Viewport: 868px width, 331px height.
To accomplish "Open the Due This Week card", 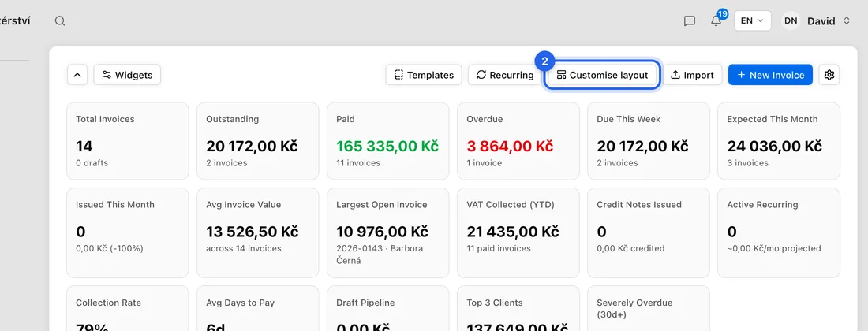I will [648, 141].
